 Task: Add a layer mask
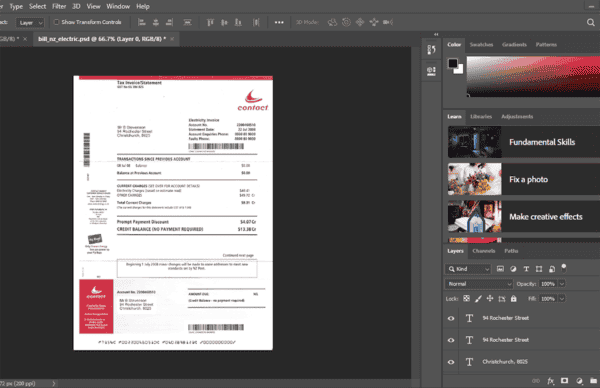pyautogui.click(x=564, y=381)
